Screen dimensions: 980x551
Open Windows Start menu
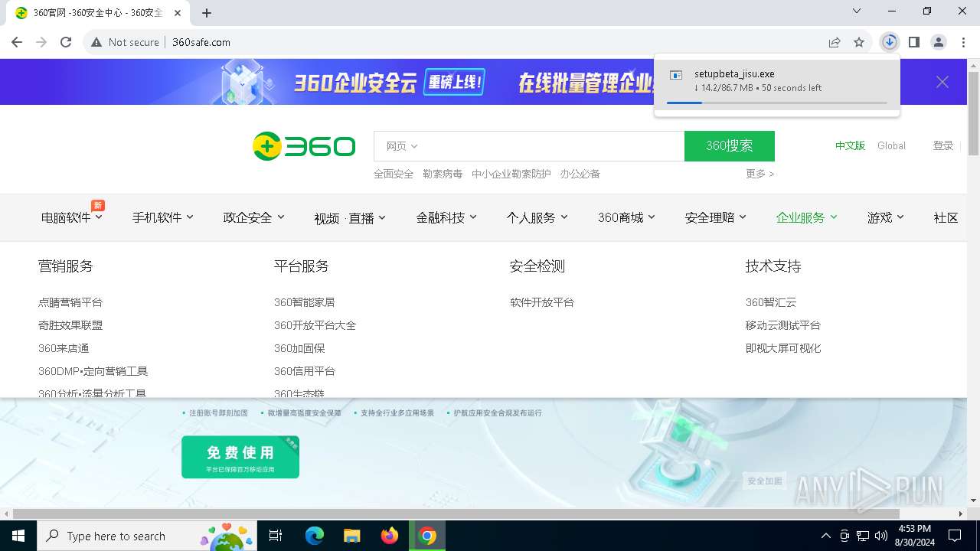click(18, 536)
